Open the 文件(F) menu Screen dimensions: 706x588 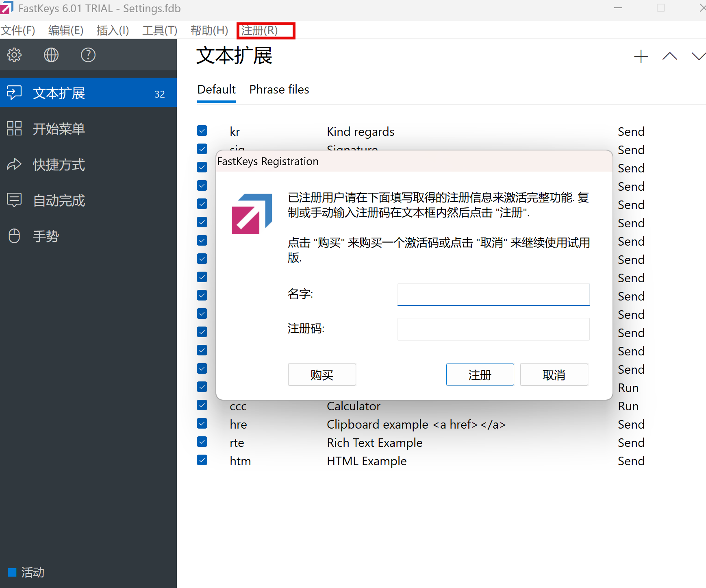click(18, 30)
